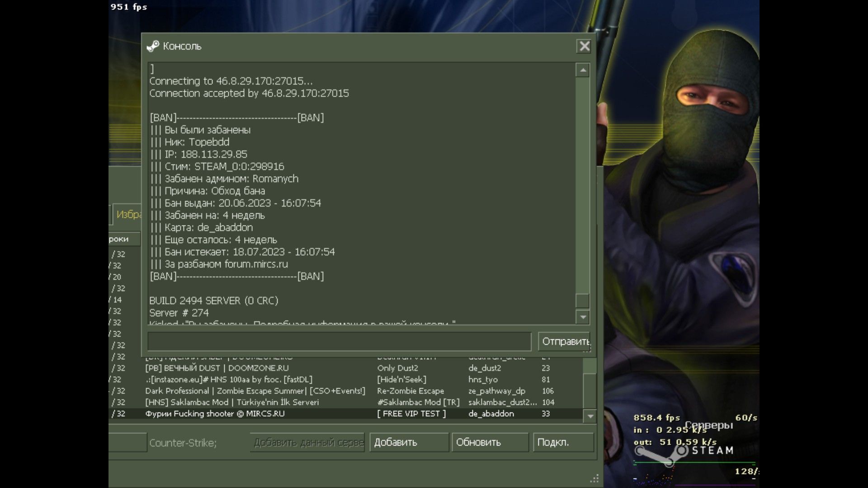The image size is (868, 488).
Task: Click console scrollbar up arrow
Action: [583, 70]
